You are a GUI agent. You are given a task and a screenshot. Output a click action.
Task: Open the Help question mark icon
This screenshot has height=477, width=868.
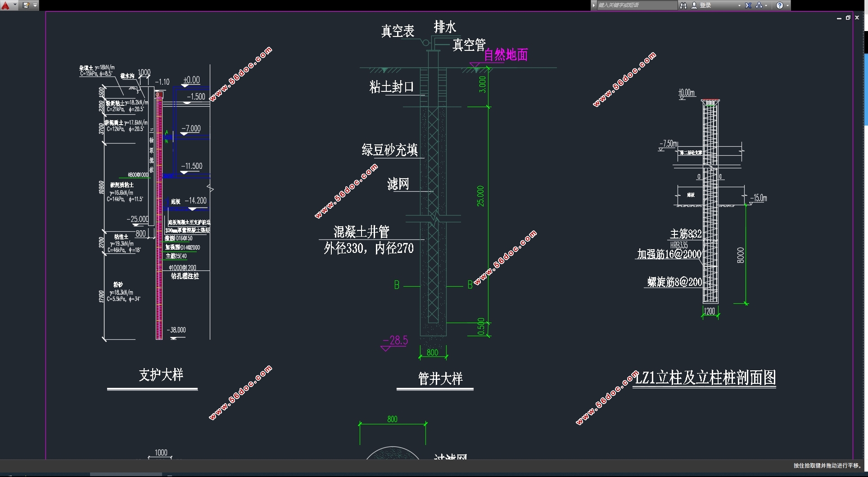coord(780,5)
